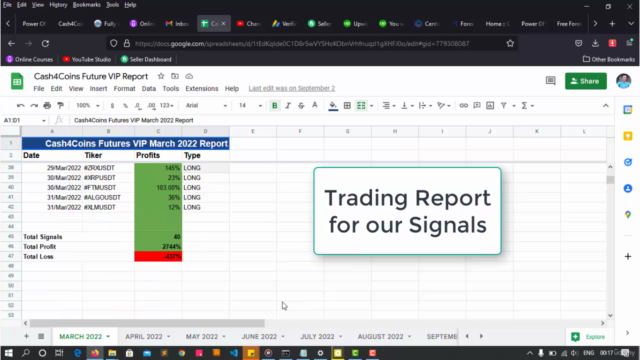Image resolution: width=640 pixels, height=360 pixels.
Task: Open fill color picker
Action: pos(333,106)
